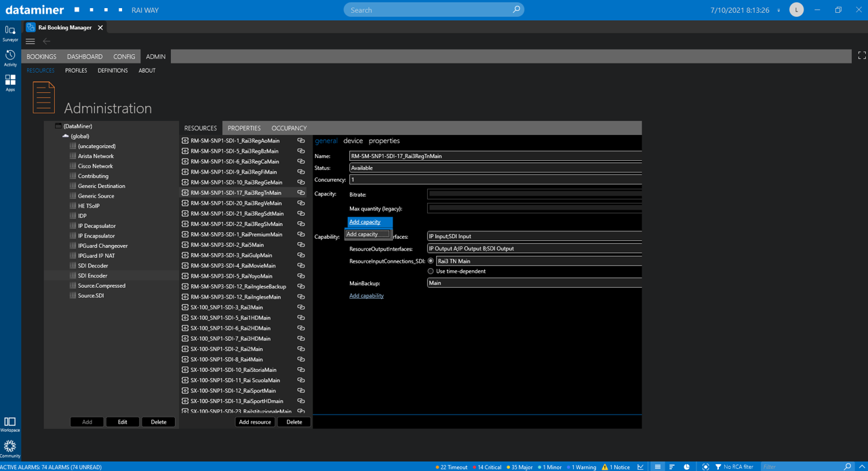
Task: Select the Arista Network tree item
Action: pyautogui.click(x=96, y=156)
